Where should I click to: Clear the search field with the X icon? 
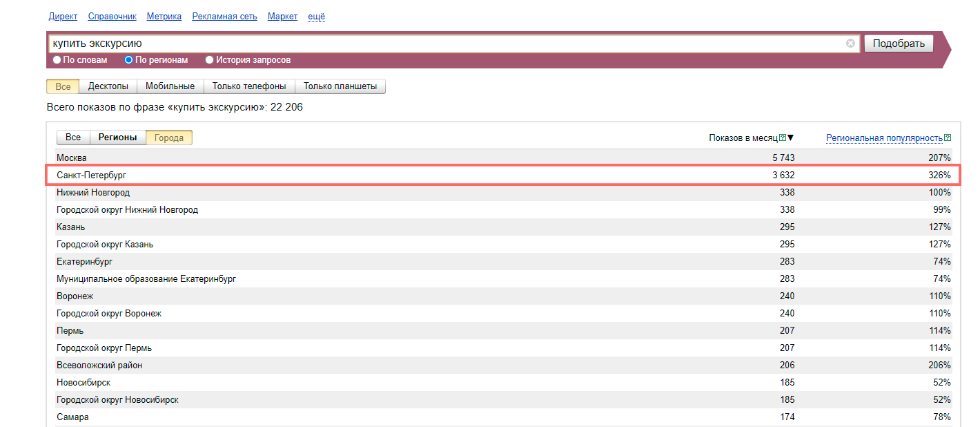coord(850,44)
